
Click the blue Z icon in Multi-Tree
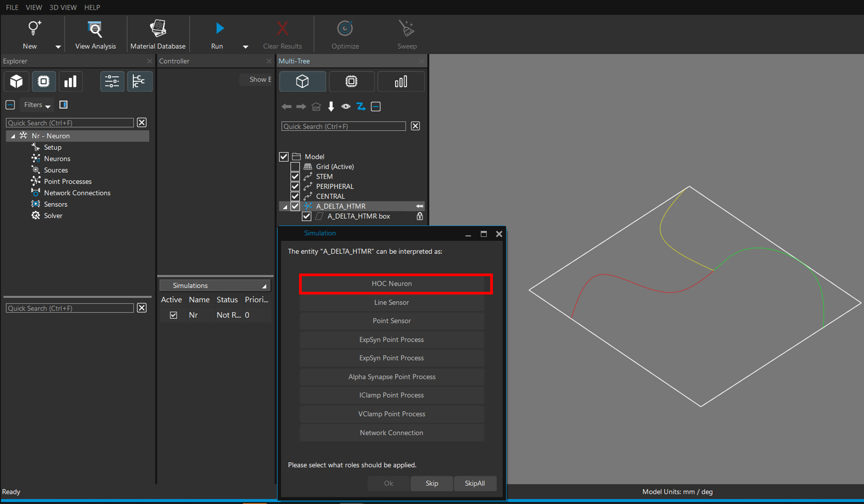[x=360, y=107]
